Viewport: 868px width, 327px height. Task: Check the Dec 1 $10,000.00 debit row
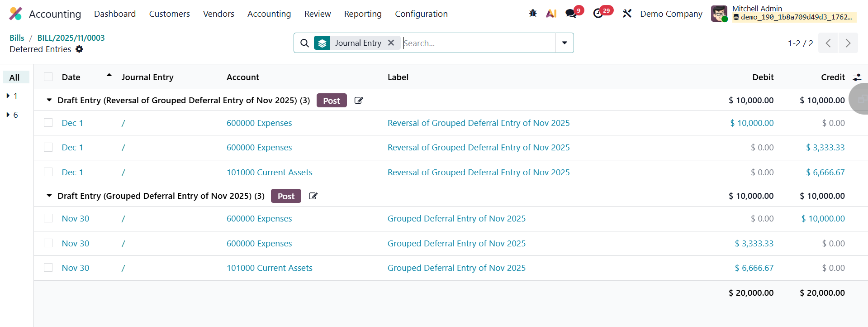point(48,123)
